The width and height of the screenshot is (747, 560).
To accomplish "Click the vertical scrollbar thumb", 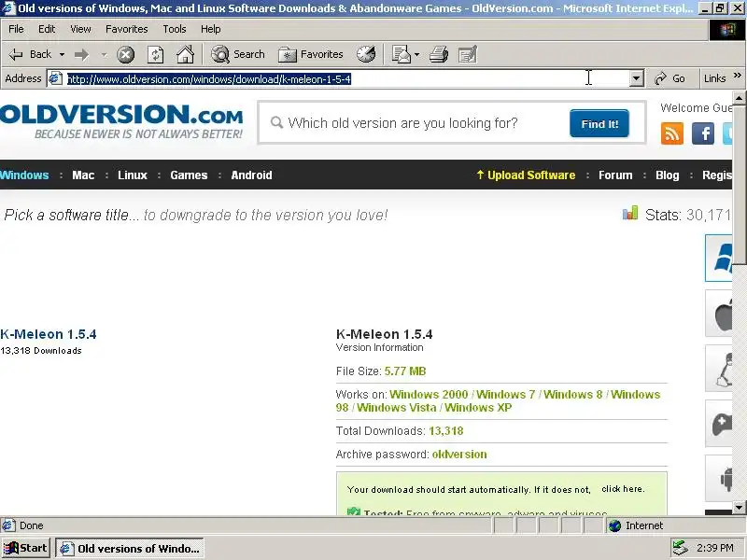I will tap(739, 185).
